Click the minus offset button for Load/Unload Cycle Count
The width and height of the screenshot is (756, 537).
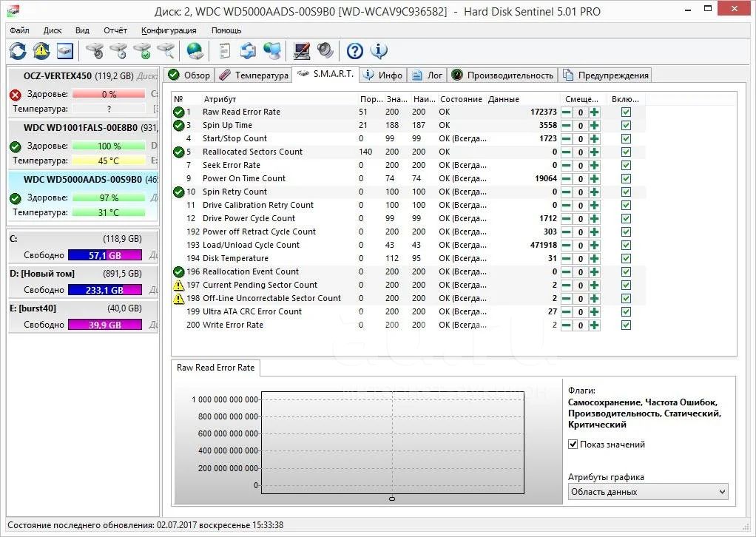(567, 246)
